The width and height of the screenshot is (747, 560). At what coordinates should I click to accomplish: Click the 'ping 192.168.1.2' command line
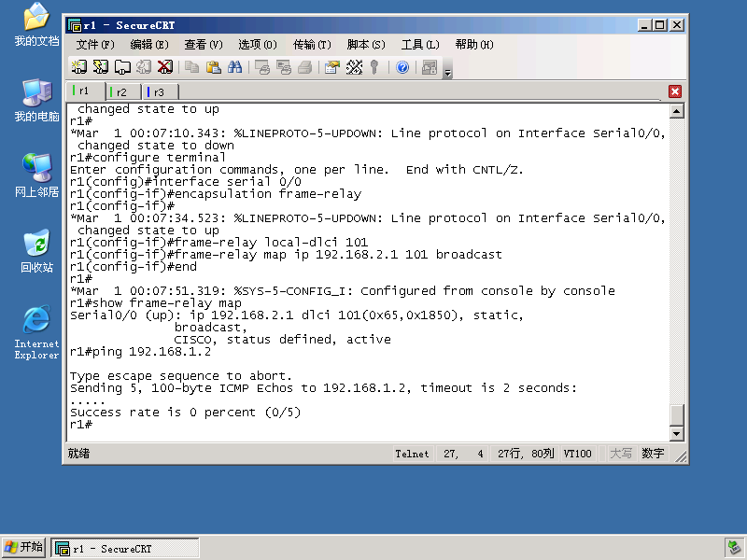tap(140, 352)
